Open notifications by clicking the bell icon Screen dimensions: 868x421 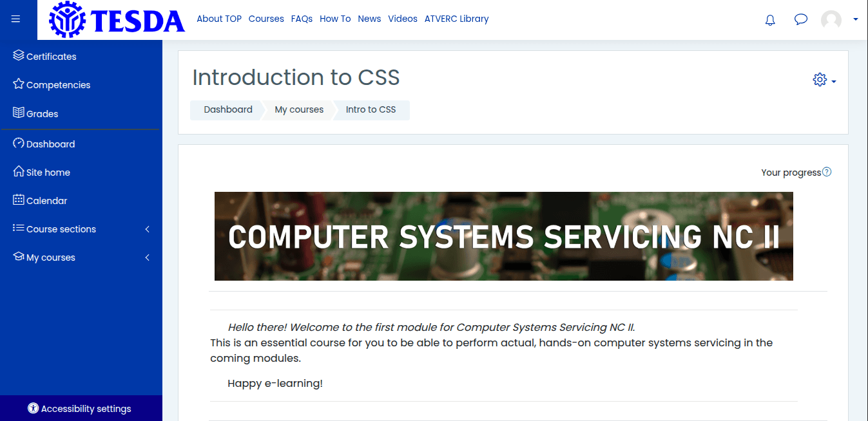[769, 19]
